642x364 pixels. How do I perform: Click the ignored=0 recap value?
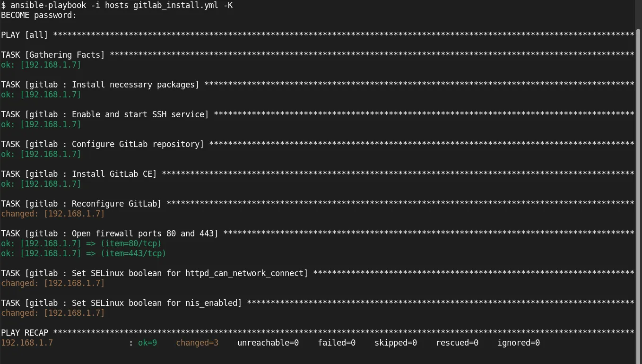[519, 343]
